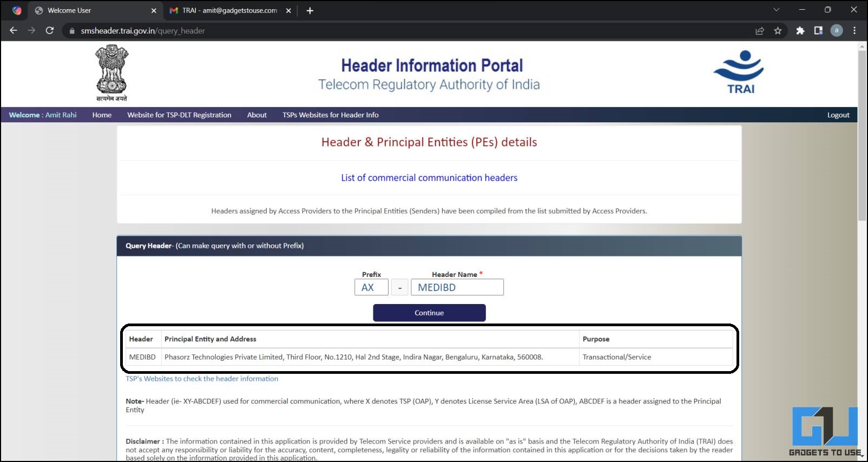Click the TRAI logo
Viewport: 868px width, 462px height.
(x=739, y=72)
